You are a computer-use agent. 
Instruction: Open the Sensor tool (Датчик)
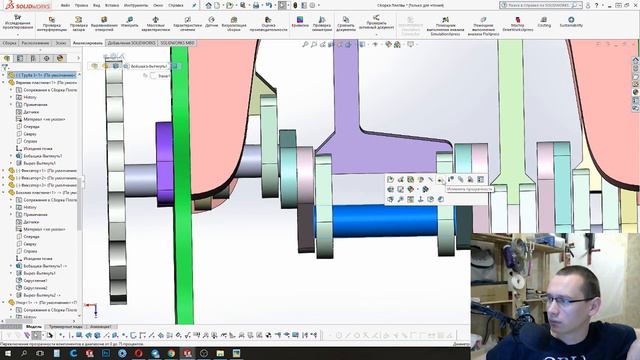[211, 22]
